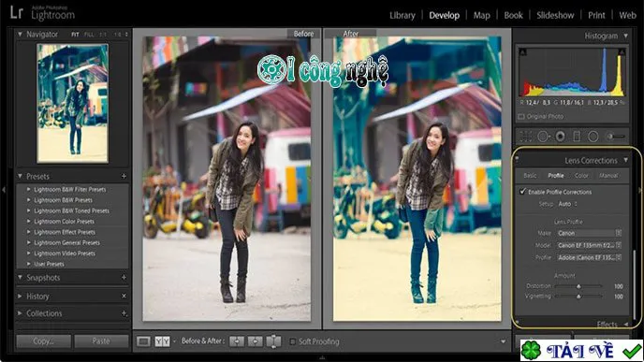
Task: Adjust the Distortion amount slider
Action: point(578,286)
